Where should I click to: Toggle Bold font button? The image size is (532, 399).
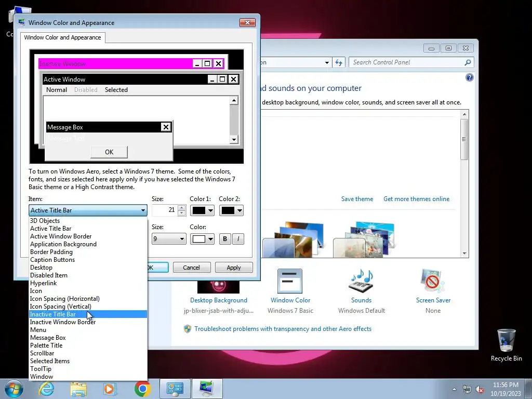pos(225,239)
